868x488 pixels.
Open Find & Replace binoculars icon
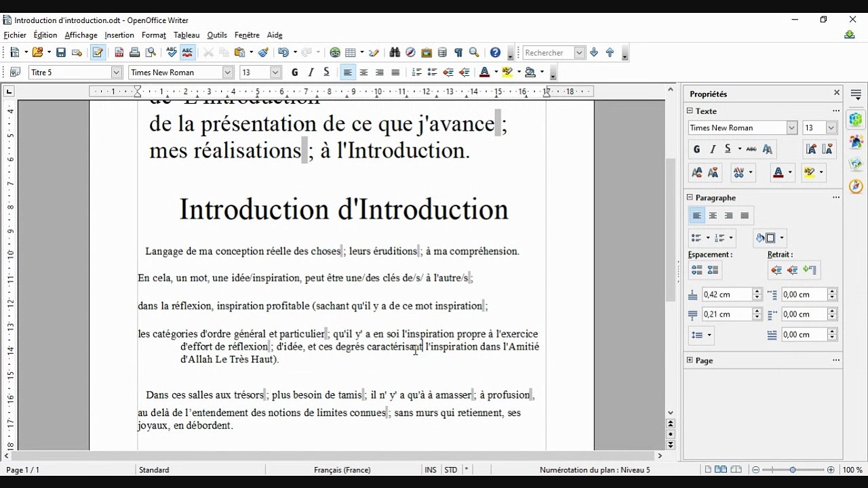[395, 52]
